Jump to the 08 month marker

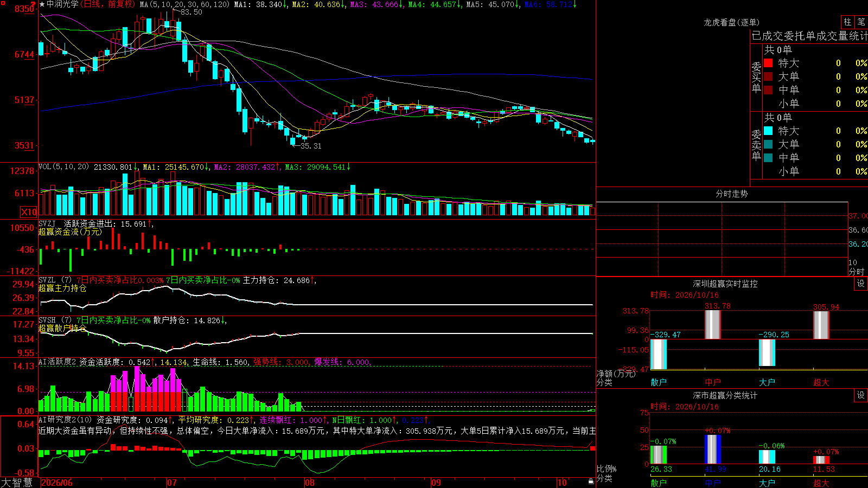click(310, 483)
